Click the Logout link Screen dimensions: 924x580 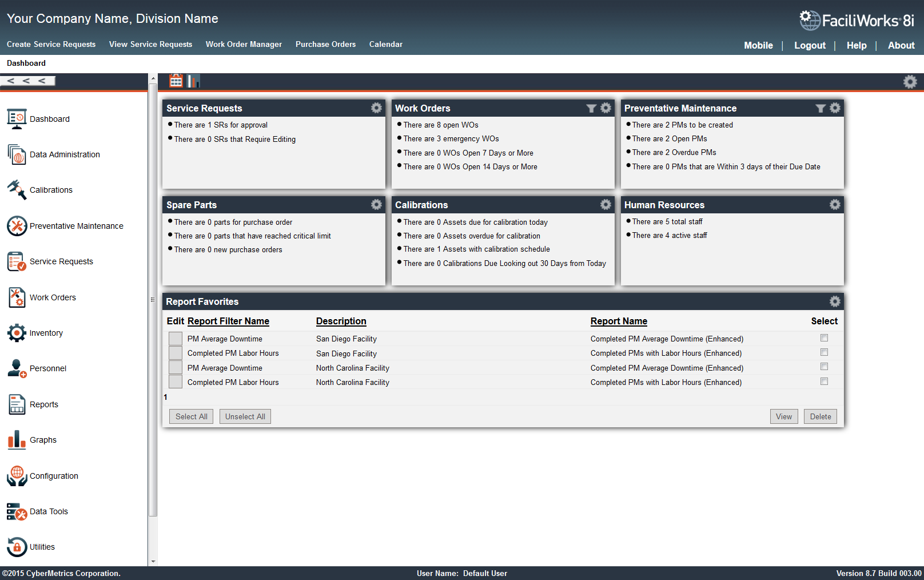(x=810, y=46)
